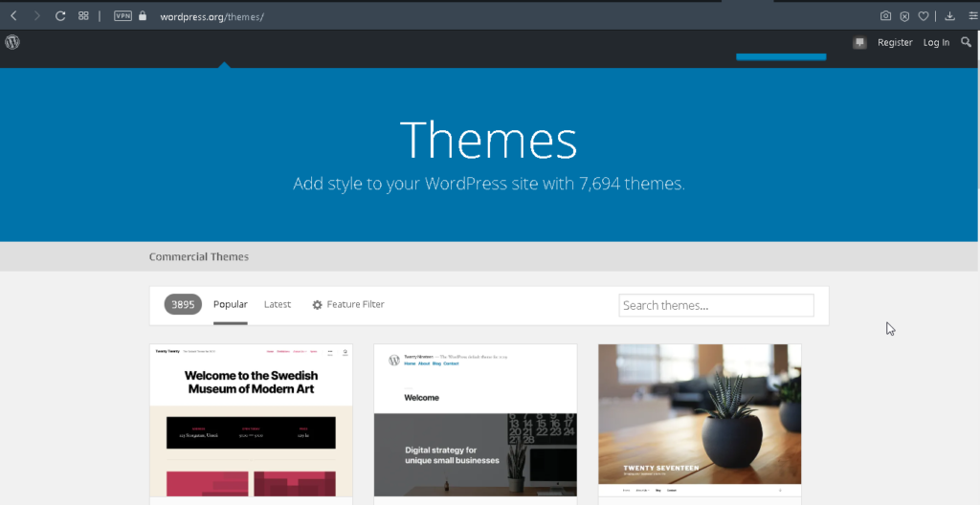Go back with the browser back arrow

point(13,16)
